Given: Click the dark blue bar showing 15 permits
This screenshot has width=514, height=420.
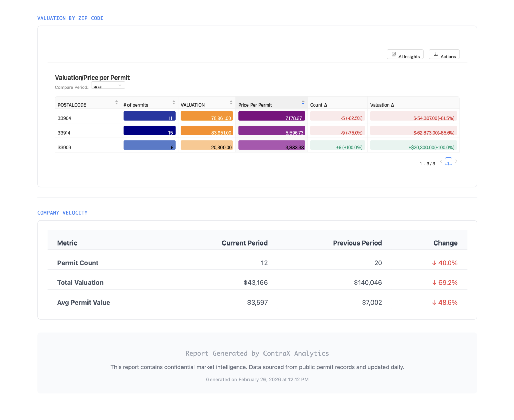Looking at the screenshot, I should point(150,130).
